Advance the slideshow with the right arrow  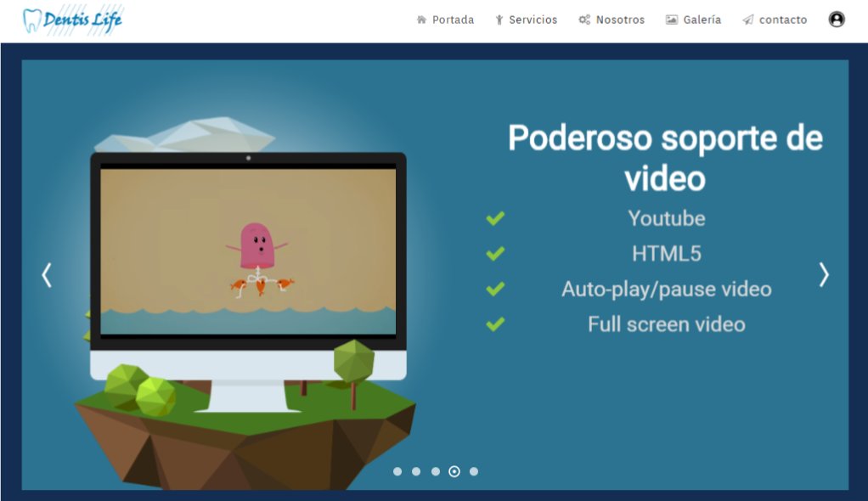point(823,274)
